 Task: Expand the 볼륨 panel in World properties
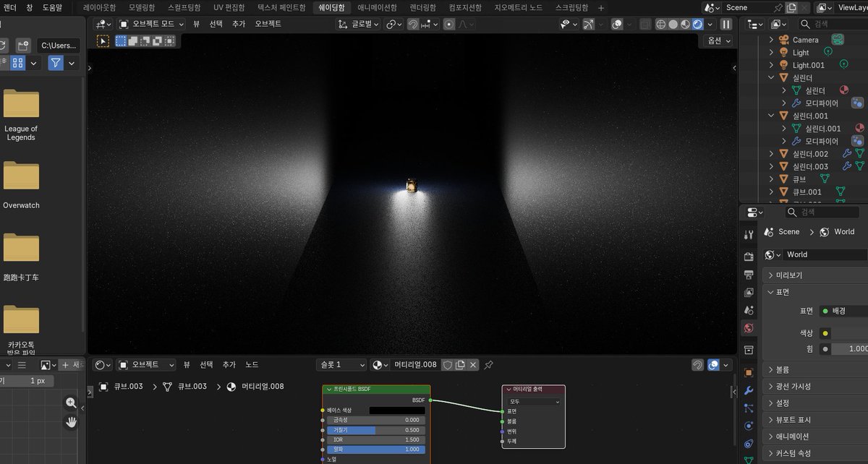coord(816,369)
